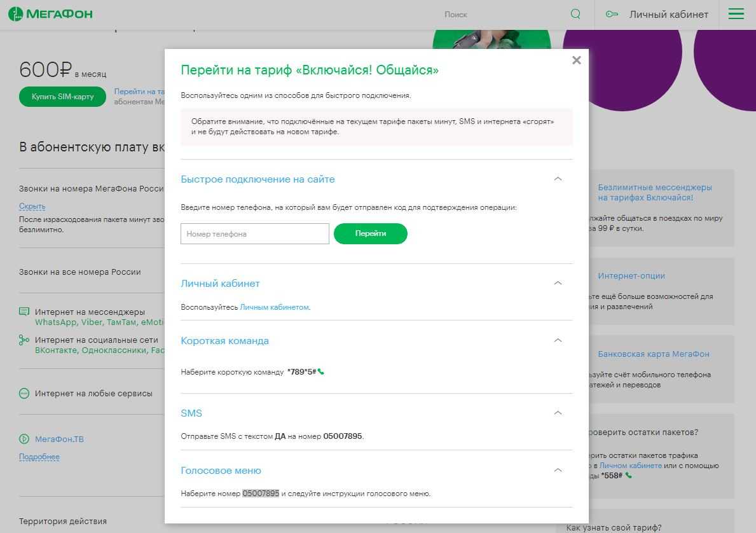
Task: Click the key icon beside Личный кабинет
Action: [x=612, y=14]
